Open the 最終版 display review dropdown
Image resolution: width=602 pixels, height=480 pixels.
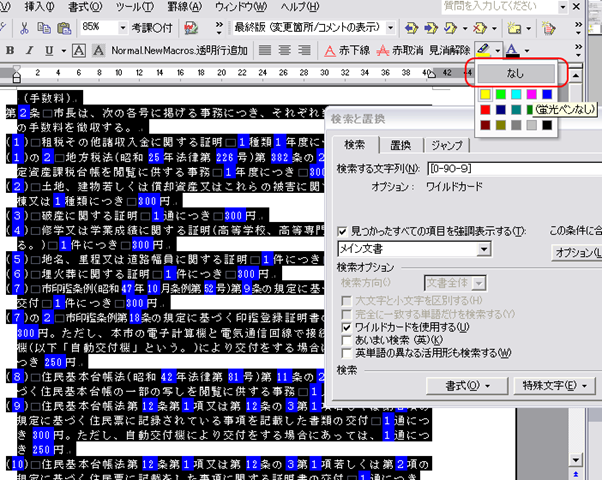tap(390, 28)
